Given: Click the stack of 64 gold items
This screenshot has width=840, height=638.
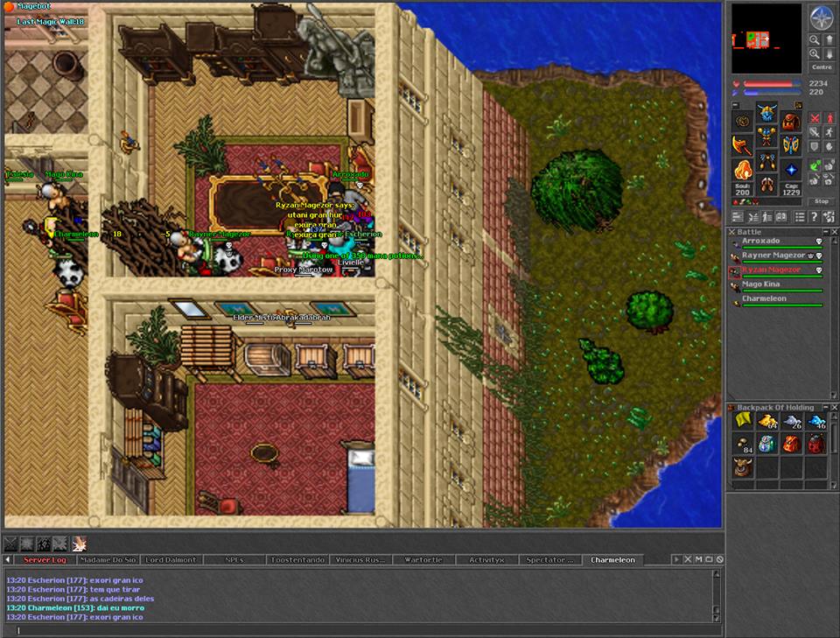Looking at the screenshot, I should [767, 420].
